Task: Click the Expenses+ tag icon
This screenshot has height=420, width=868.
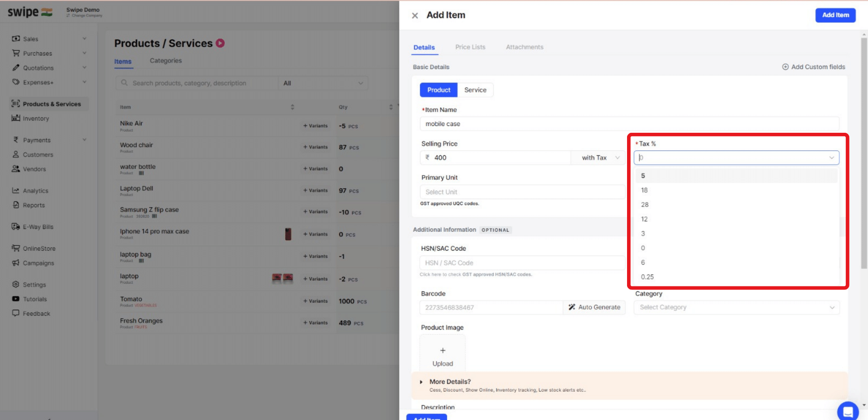Action: pos(16,82)
